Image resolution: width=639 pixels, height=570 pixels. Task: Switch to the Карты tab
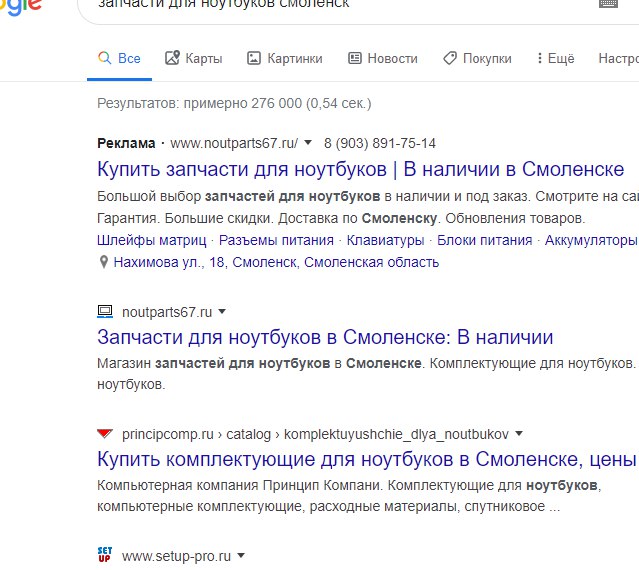click(x=194, y=59)
